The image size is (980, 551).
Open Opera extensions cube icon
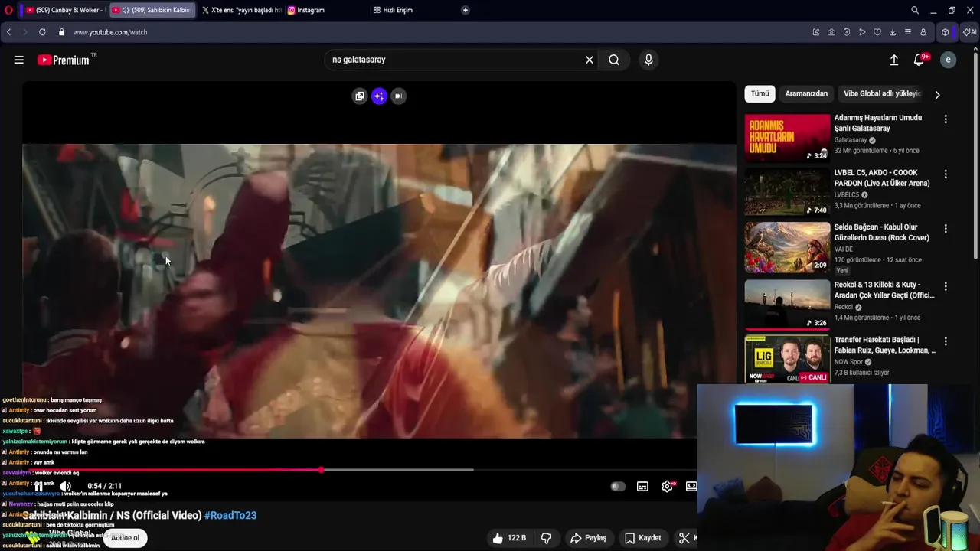click(946, 32)
